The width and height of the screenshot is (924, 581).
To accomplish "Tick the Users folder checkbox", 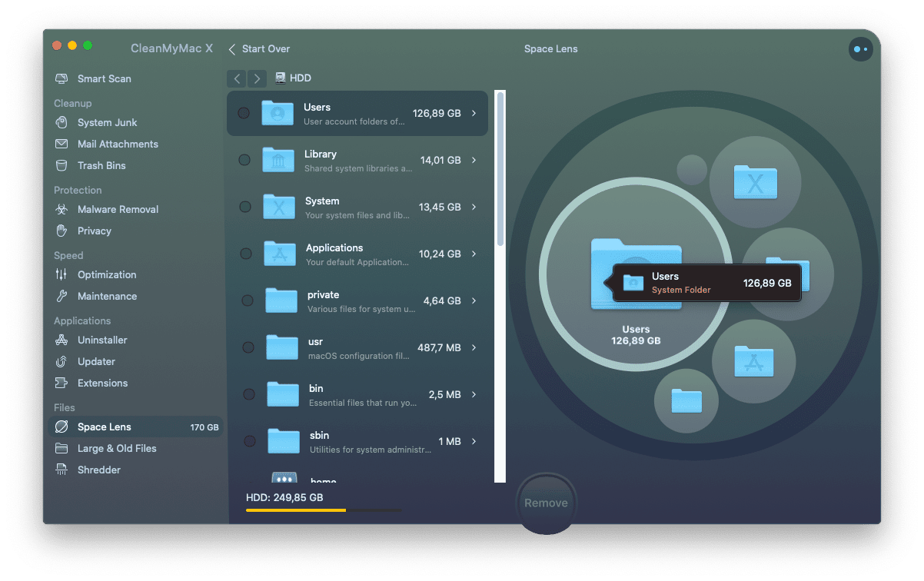I will tap(244, 113).
